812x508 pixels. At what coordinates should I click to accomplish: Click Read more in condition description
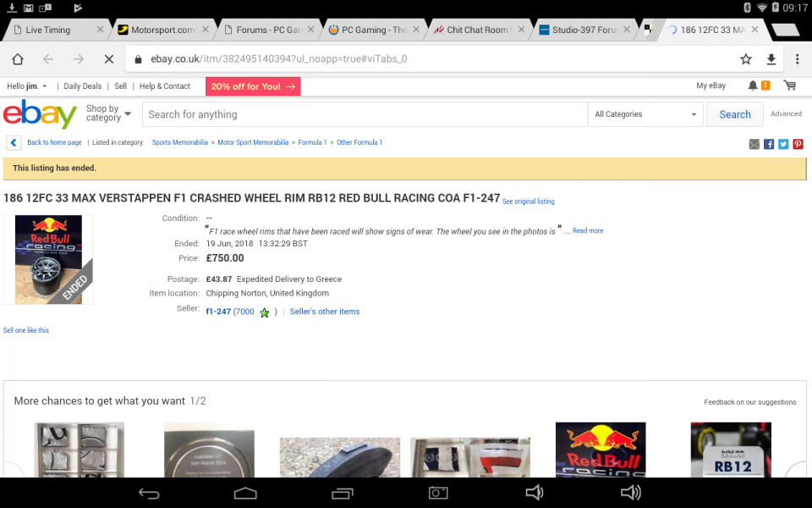588,230
